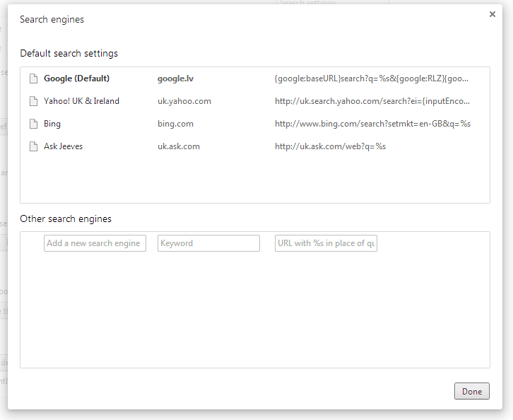Click the Other search engines heading
The height and width of the screenshot is (420, 513).
[x=66, y=218]
